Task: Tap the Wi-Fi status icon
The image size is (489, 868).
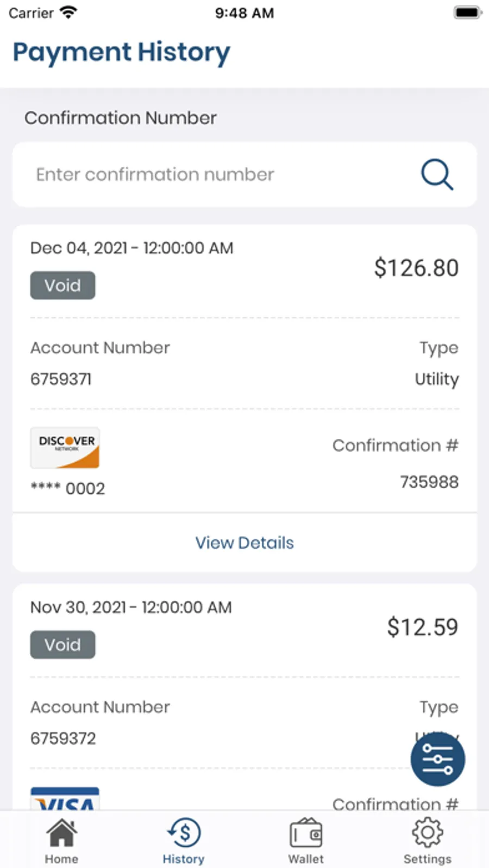Action: (x=68, y=12)
